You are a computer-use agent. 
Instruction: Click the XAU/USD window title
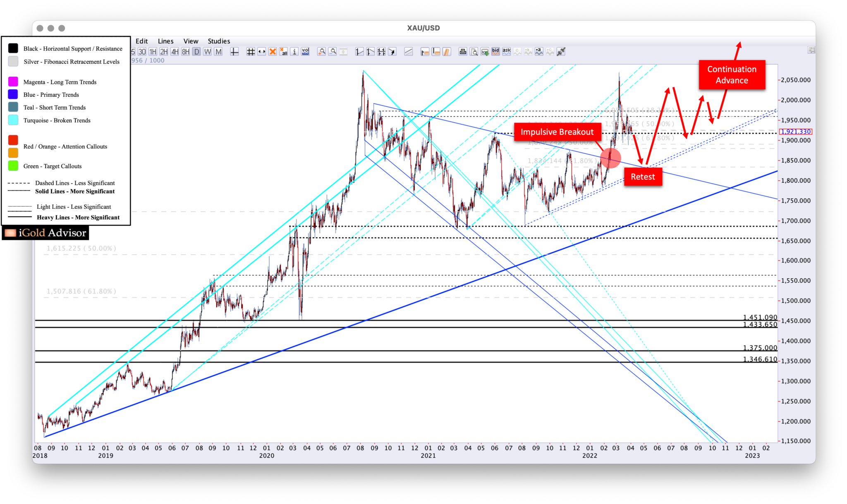423,28
